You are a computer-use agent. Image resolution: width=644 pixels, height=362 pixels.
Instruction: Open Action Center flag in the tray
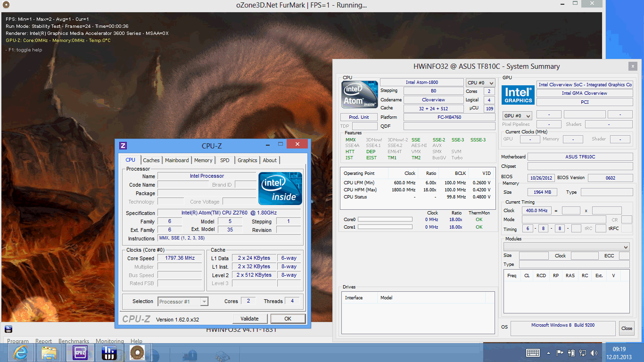point(560,353)
